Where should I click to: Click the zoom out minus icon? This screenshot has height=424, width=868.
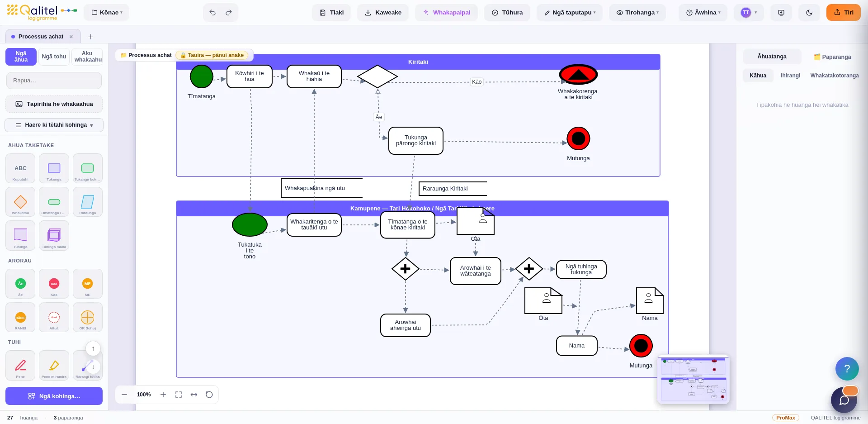[x=124, y=395]
